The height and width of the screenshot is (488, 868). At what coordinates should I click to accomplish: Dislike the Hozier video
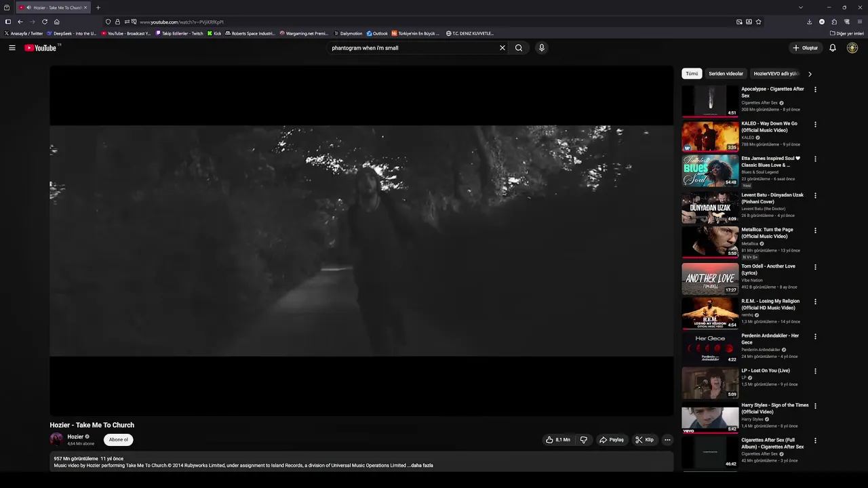coord(583,440)
